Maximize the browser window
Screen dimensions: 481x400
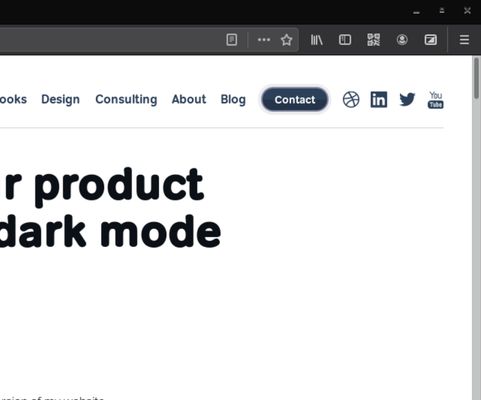point(442,11)
